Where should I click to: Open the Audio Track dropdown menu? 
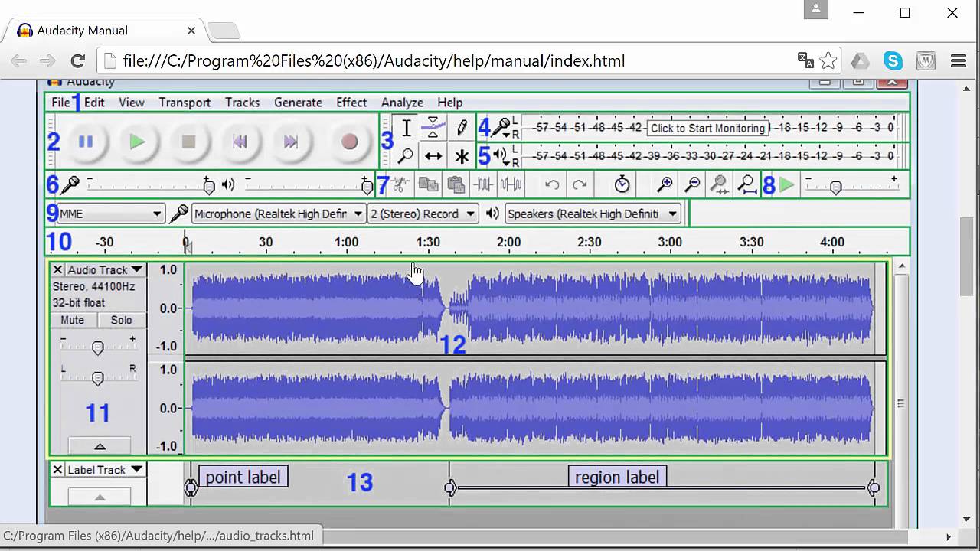(x=105, y=269)
